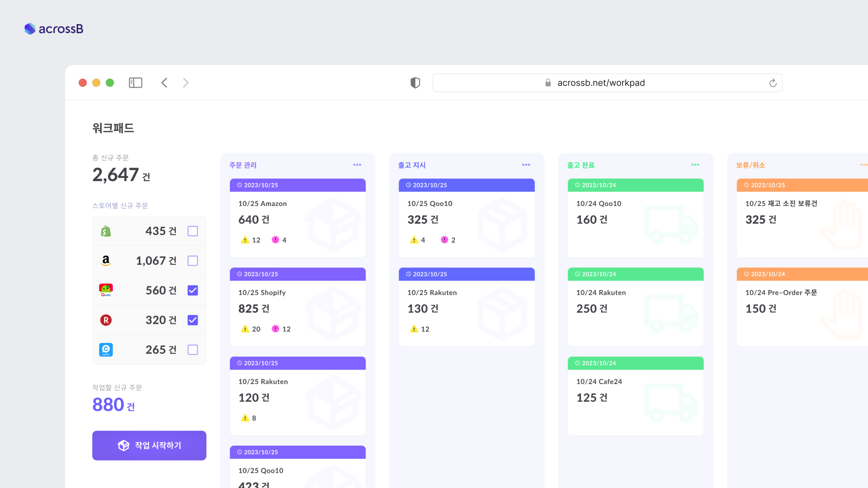Screen dimensions: 868x488
Task: Check the Cafe24 265 건 checkbox
Action: [193, 350]
